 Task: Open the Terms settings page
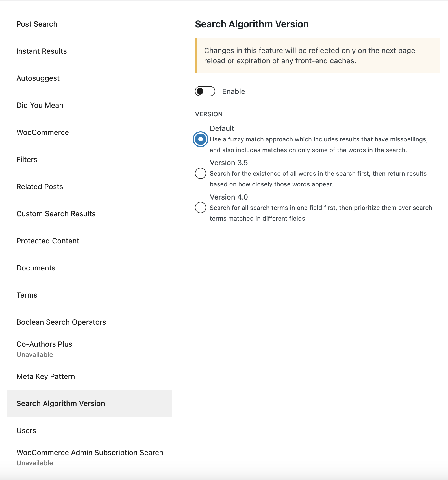coord(27,295)
